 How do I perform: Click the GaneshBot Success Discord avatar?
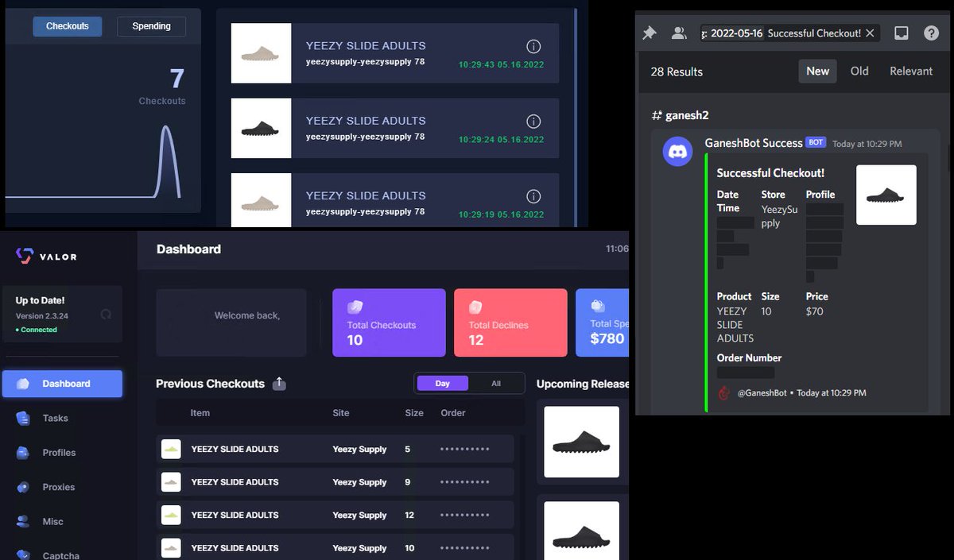pyautogui.click(x=678, y=151)
